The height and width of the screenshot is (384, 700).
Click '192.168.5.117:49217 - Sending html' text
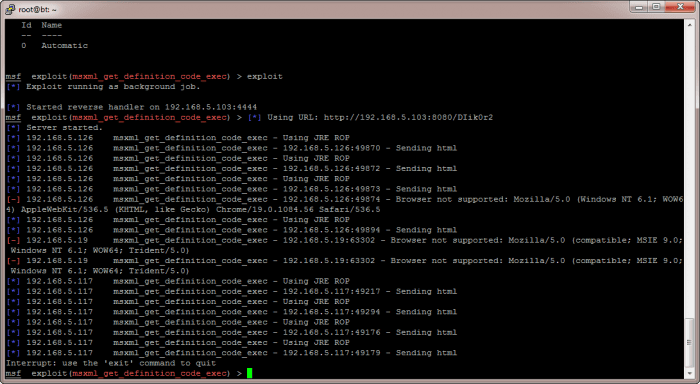[370, 292]
